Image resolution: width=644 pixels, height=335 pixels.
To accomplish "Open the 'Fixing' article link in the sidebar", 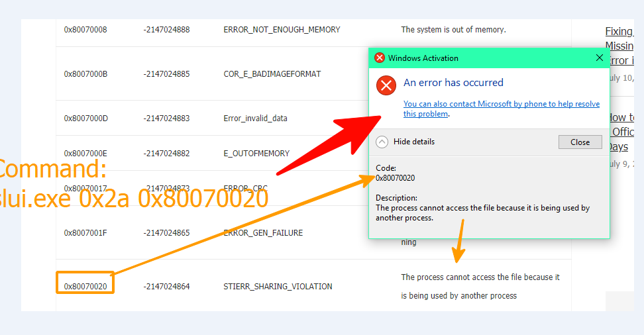I will [619, 31].
